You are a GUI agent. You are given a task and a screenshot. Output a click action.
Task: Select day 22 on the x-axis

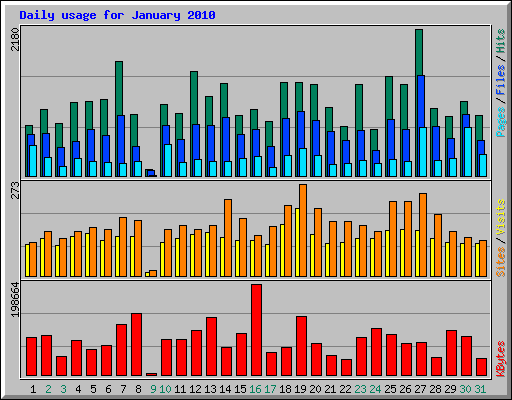point(345,389)
